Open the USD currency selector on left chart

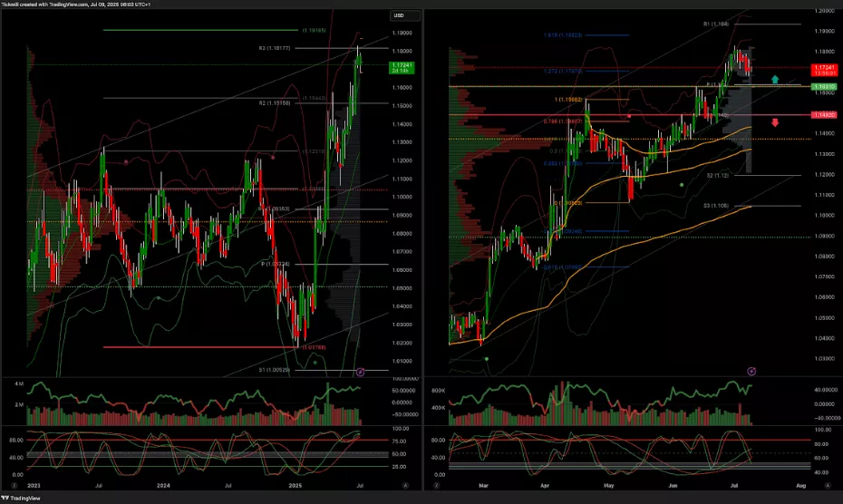(x=398, y=15)
